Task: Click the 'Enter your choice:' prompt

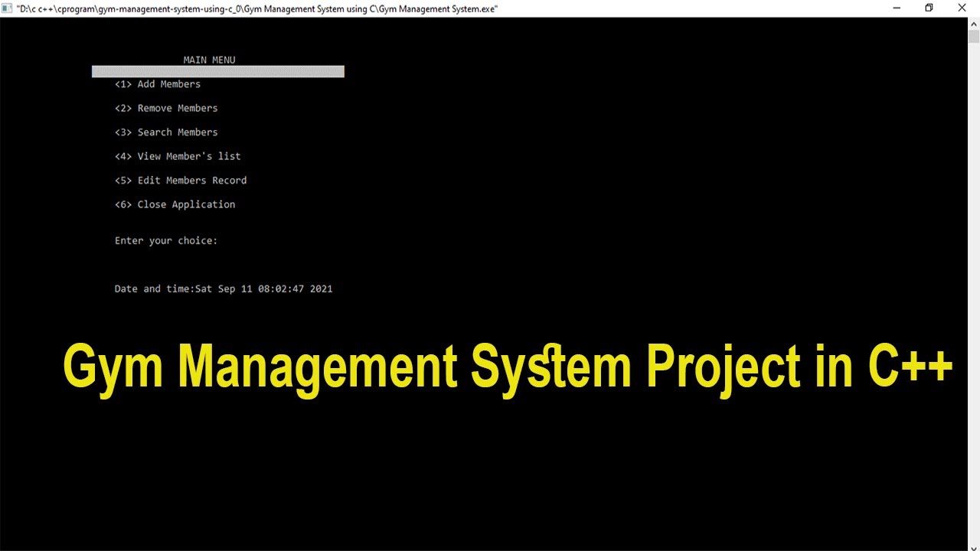Action: (166, 240)
